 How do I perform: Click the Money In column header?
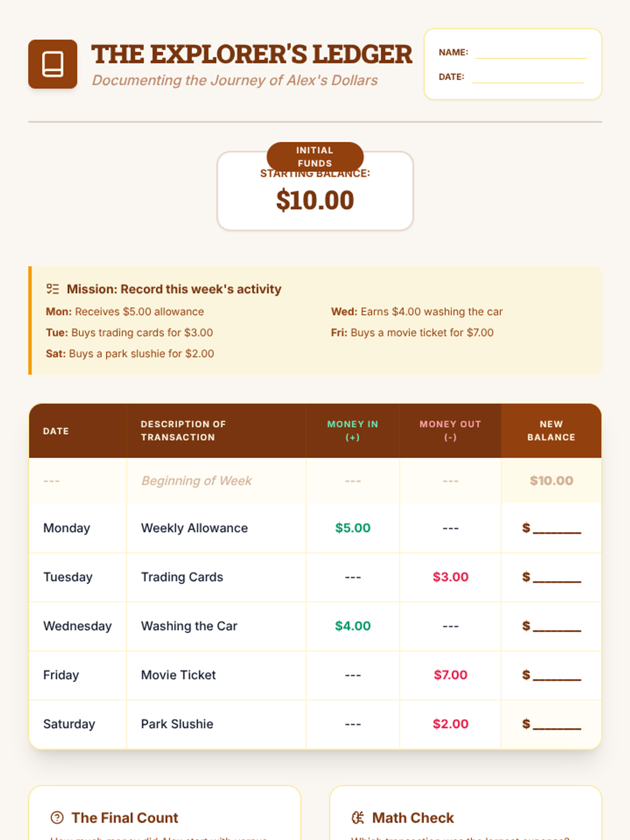tap(352, 430)
